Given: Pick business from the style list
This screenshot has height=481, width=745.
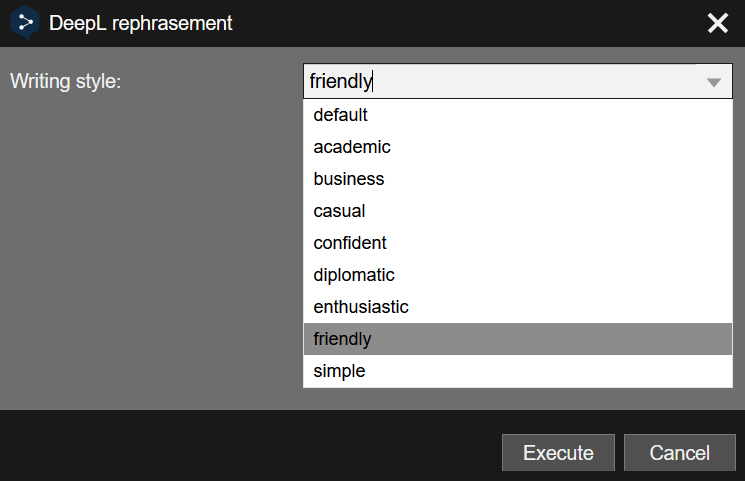Looking at the screenshot, I should pyautogui.click(x=518, y=179).
